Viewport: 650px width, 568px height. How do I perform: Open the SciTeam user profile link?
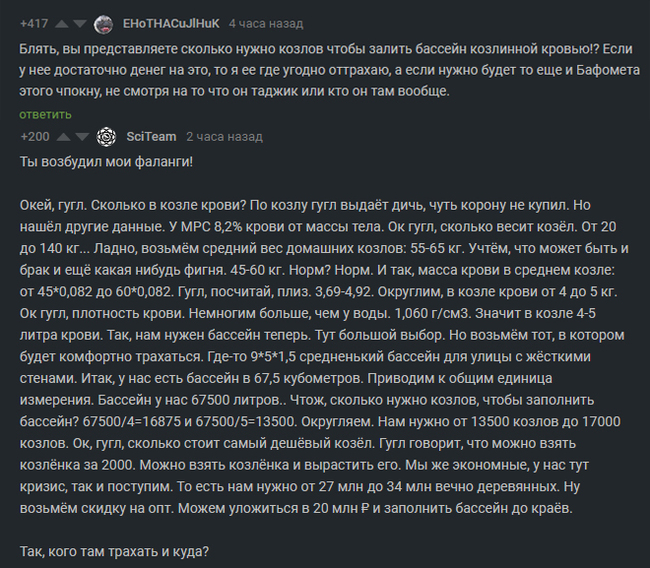tap(151, 136)
